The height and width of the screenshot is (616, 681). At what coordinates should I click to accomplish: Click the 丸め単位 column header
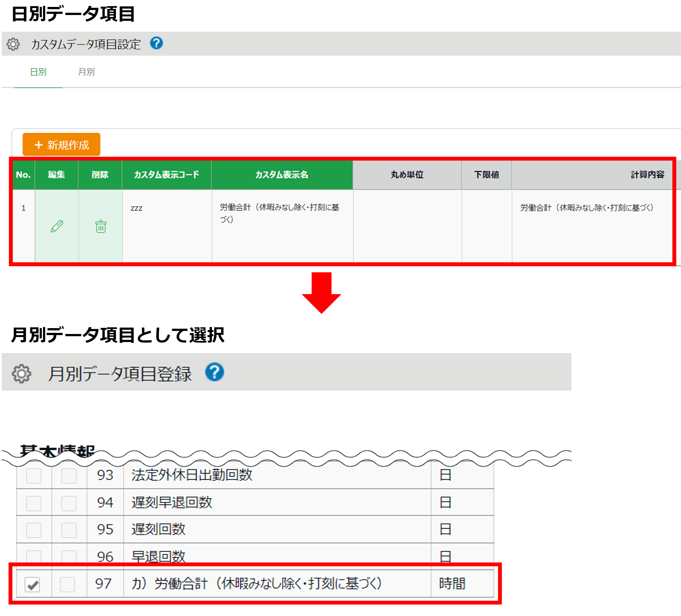[x=407, y=174]
